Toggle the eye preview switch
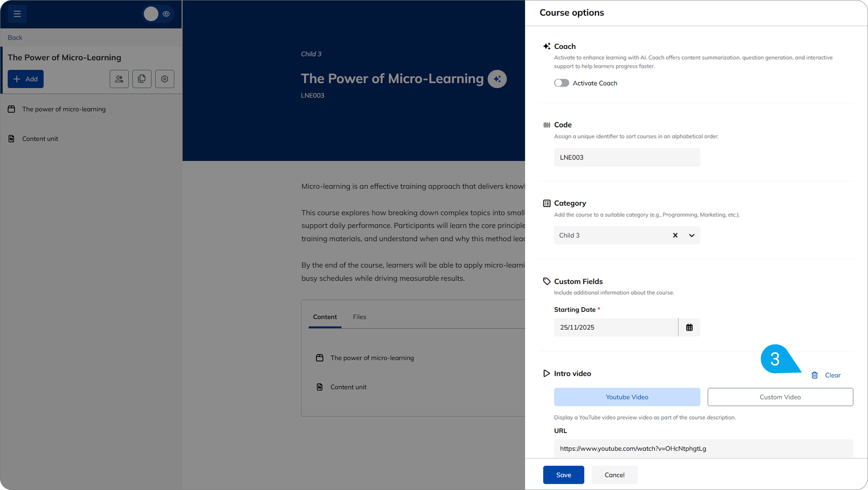 tap(158, 14)
